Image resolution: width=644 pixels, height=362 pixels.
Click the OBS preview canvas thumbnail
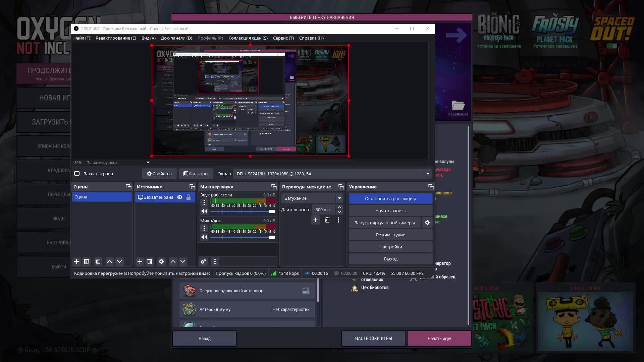(x=250, y=101)
